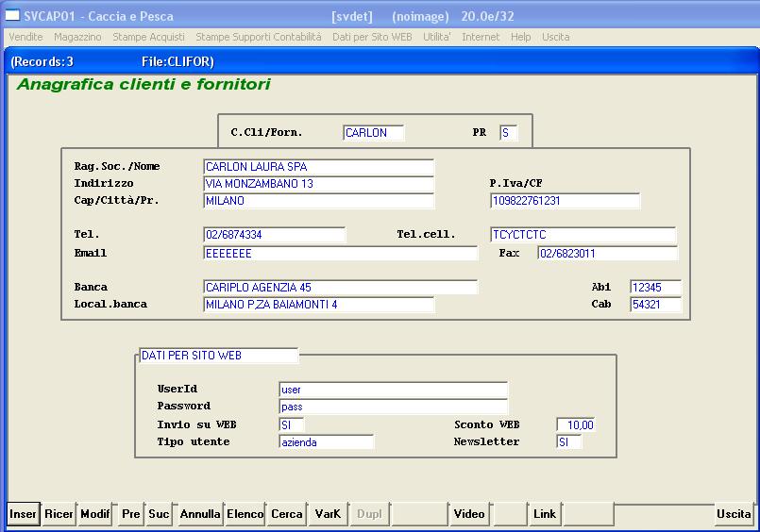Screen dimensions: 760x532
Task: Click the Tel.cell. field TCYCTCTC
Action: (x=583, y=235)
